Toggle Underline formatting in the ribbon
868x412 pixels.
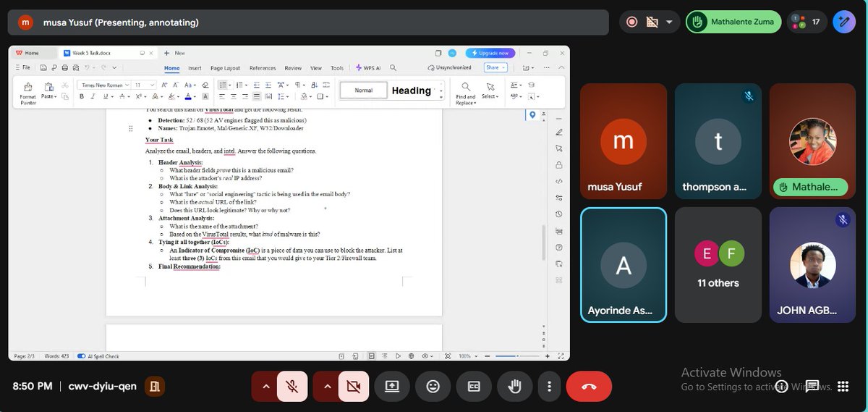pyautogui.click(x=106, y=96)
